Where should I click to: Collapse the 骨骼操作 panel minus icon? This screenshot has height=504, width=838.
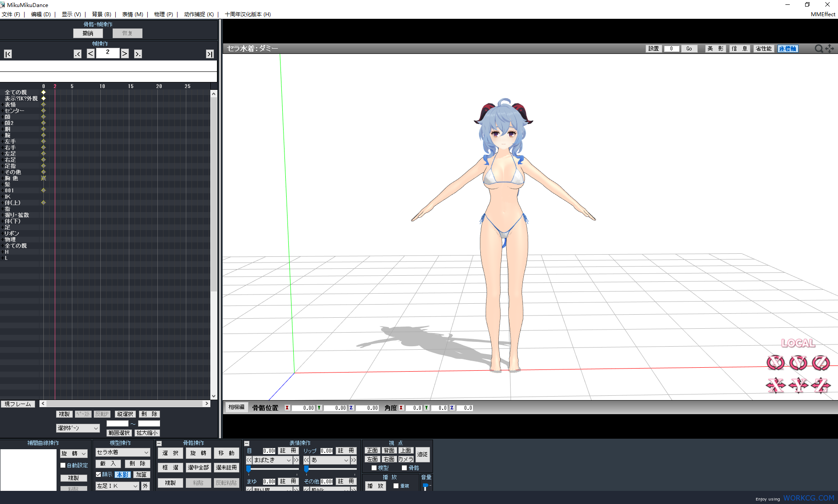click(x=159, y=444)
